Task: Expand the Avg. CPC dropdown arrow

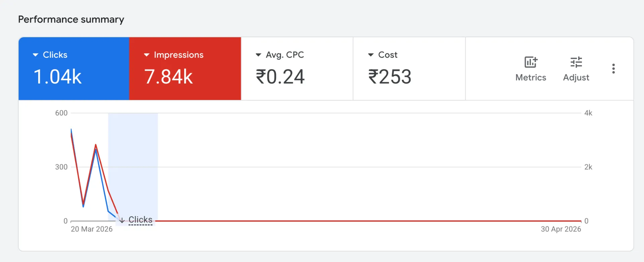Action: click(x=258, y=55)
